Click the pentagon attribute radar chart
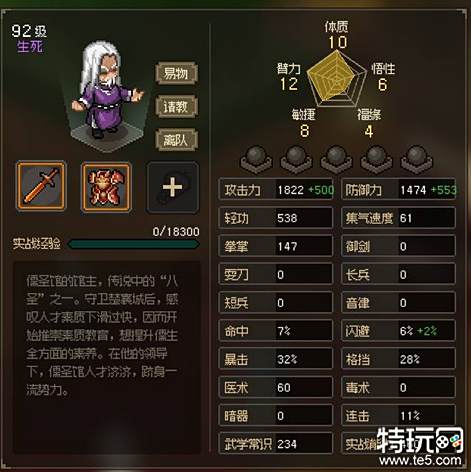 pyautogui.click(x=336, y=80)
